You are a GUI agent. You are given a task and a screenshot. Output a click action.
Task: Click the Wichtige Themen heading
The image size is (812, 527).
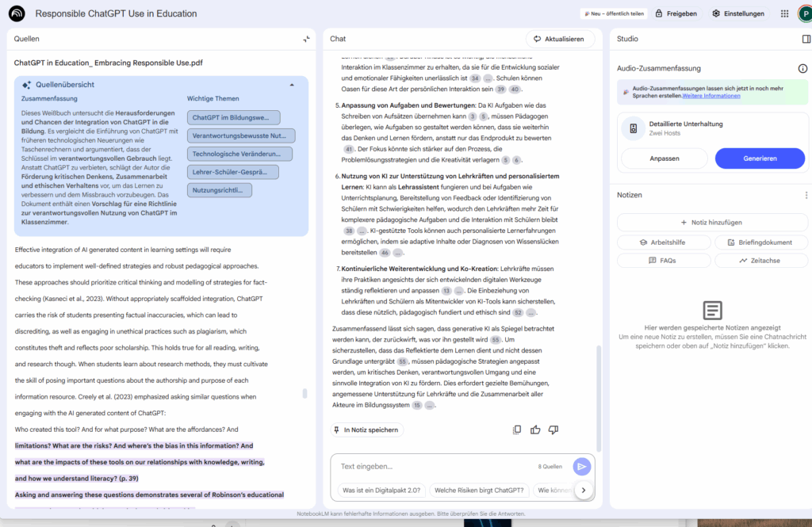[213, 98]
